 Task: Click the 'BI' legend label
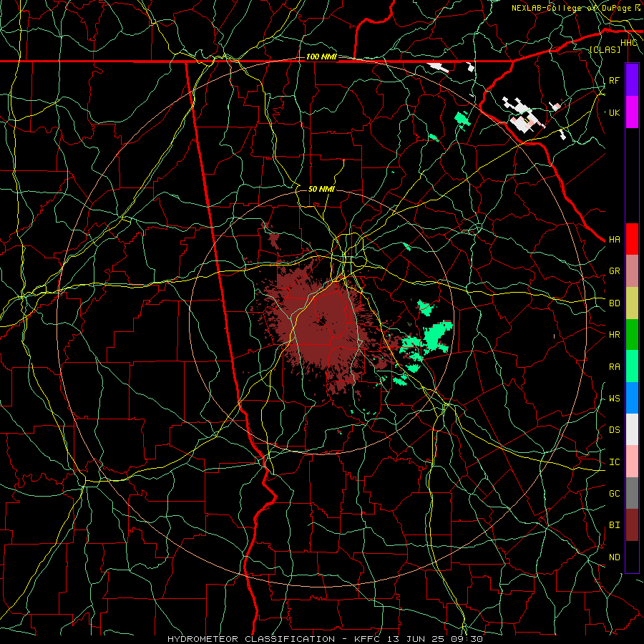tap(614, 525)
